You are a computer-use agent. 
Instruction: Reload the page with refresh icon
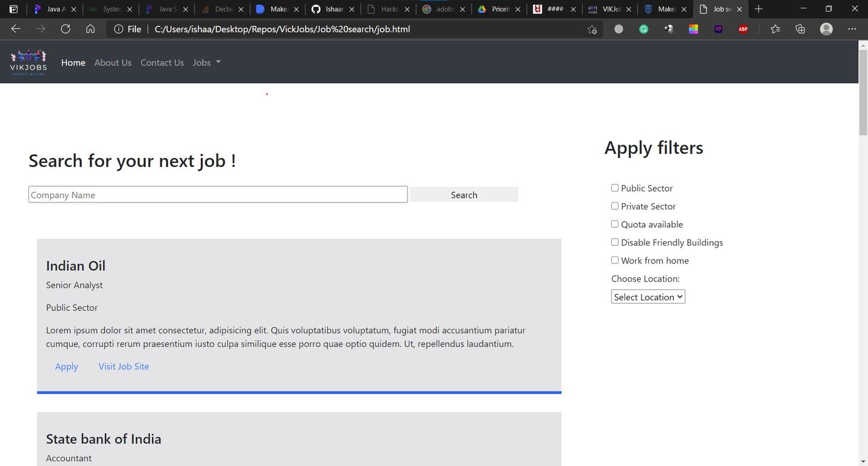pyautogui.click(x=65, y=29)
